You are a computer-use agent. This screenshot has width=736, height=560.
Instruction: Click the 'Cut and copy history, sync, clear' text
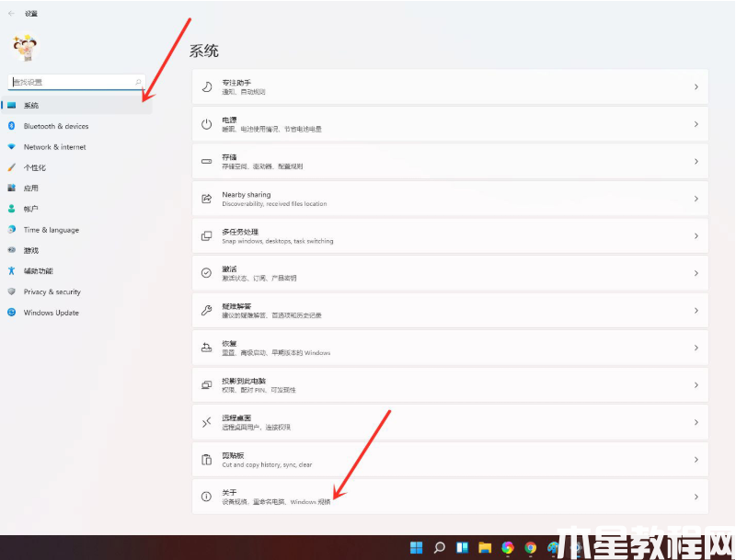click(x=267, y=464)
